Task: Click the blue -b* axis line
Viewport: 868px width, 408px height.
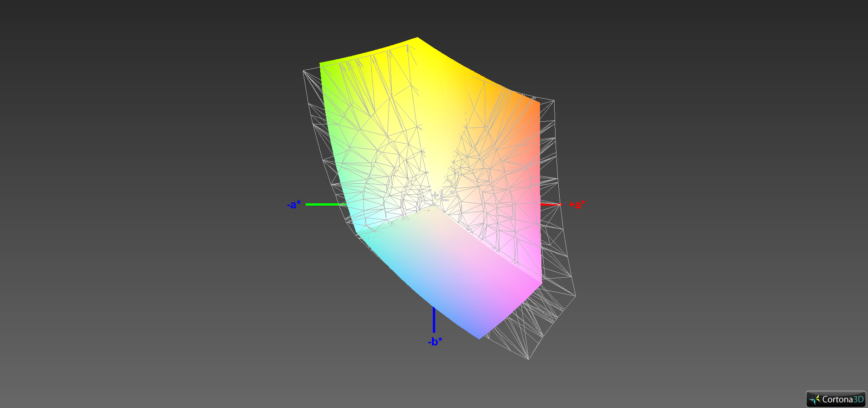Action: pos(434,320)
